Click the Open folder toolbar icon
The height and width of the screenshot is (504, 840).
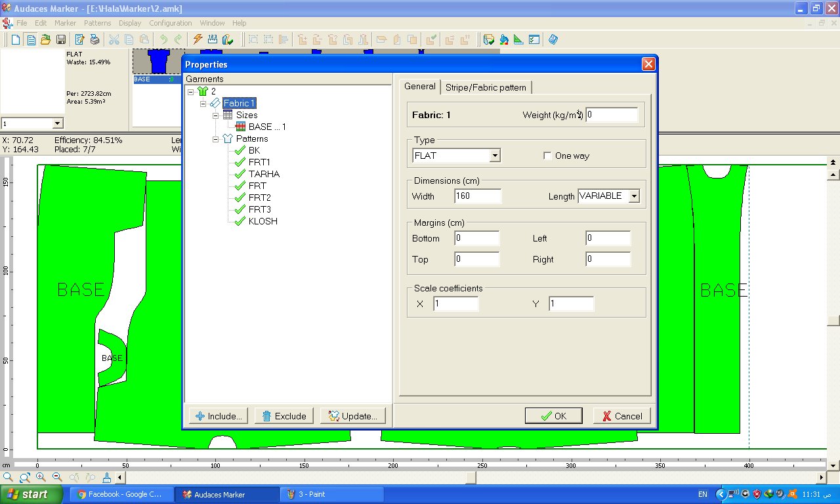45,39
